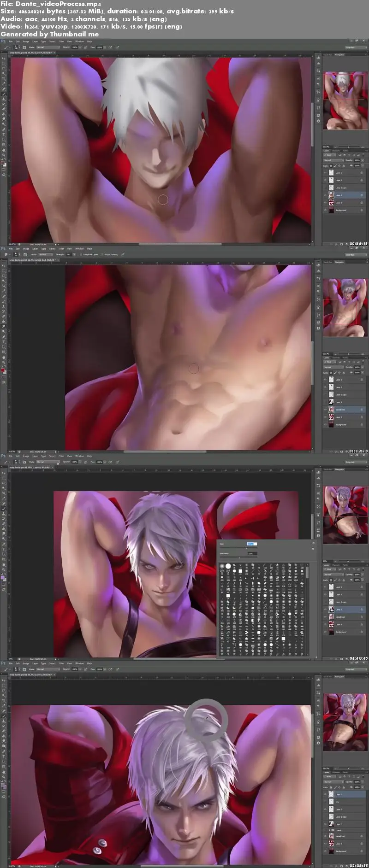Choose the Type tool in the 00:36:15 frame
The height and width of the screenshot is (868, 369).
(4, 134)
